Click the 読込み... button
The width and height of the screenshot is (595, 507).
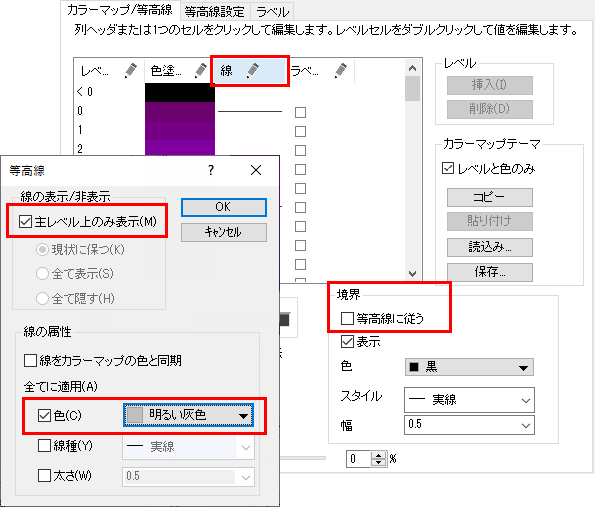490,247
